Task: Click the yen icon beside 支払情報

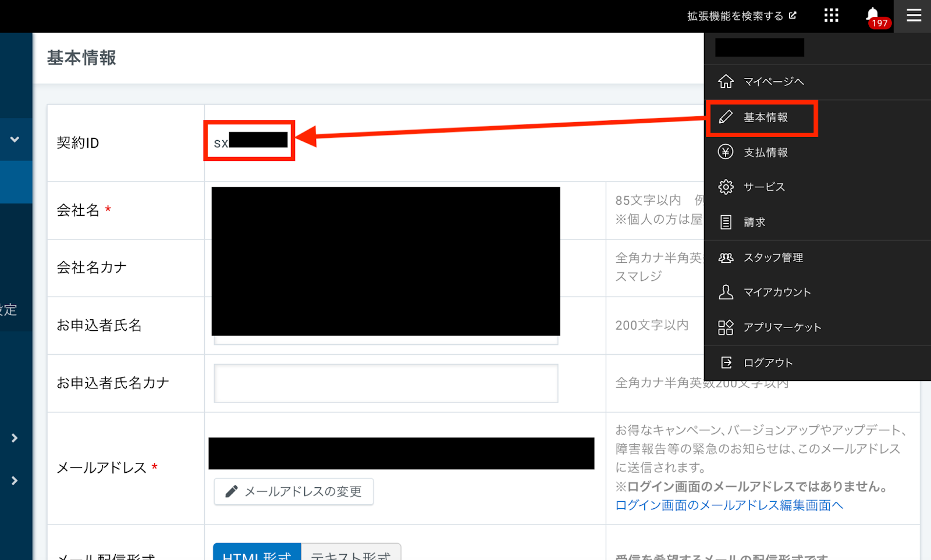Action: coord(726,152)
